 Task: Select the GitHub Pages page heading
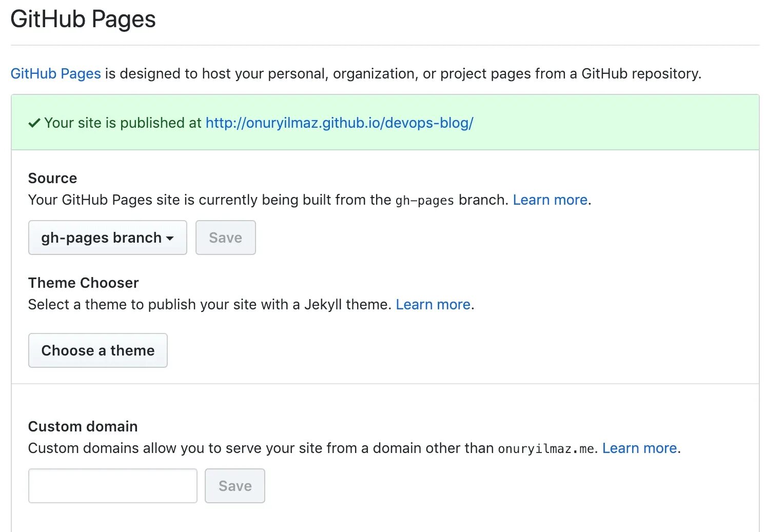coord(83,19)
